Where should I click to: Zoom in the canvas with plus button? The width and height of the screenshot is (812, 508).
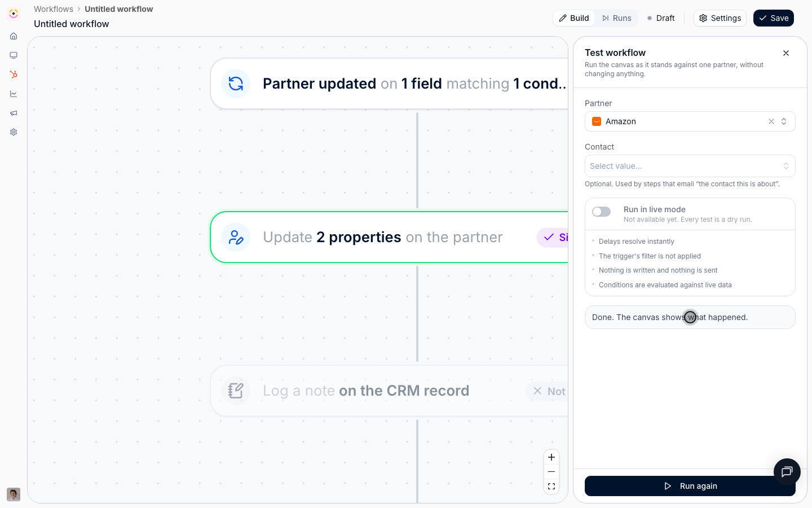pos(551,457)
